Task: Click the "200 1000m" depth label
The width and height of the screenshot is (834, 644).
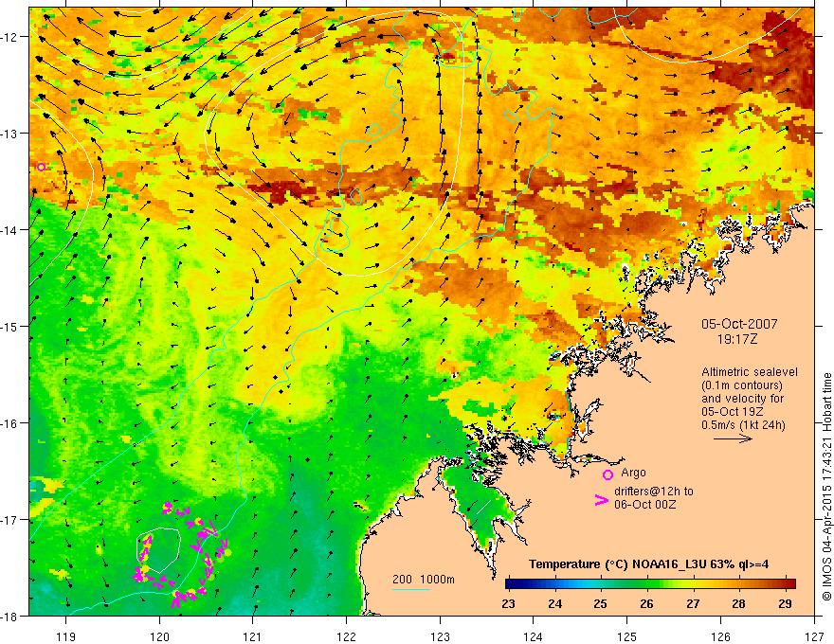Action: coord(424,580)
